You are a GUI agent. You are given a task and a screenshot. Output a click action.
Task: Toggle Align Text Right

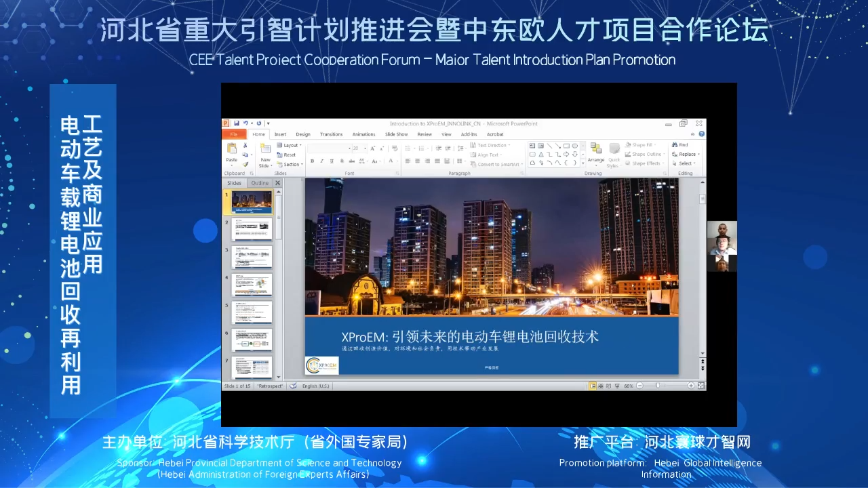click(427, 161)
